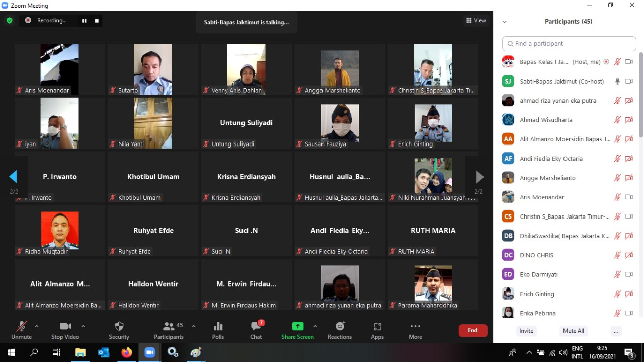Screen dimensions: 644x362
Task: Open the Chat with 7 unread messages
Action: [256, 330]
